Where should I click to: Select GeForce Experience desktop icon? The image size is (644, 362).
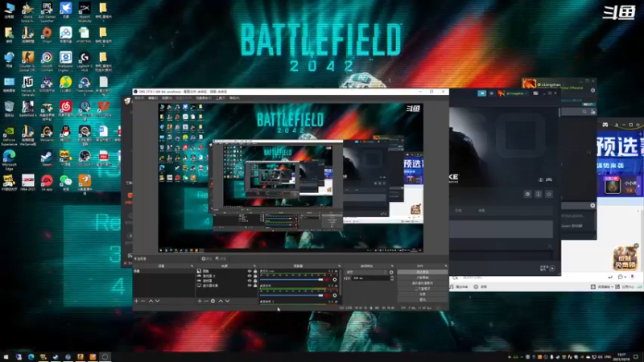click(x=9, y=135)
